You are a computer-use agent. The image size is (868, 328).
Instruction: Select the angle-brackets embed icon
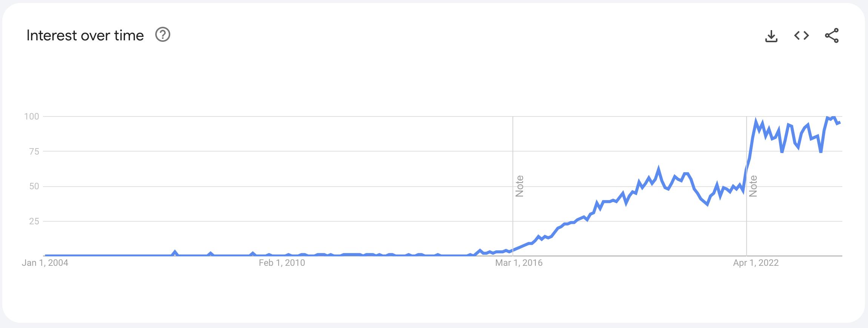tap(802, 35)
